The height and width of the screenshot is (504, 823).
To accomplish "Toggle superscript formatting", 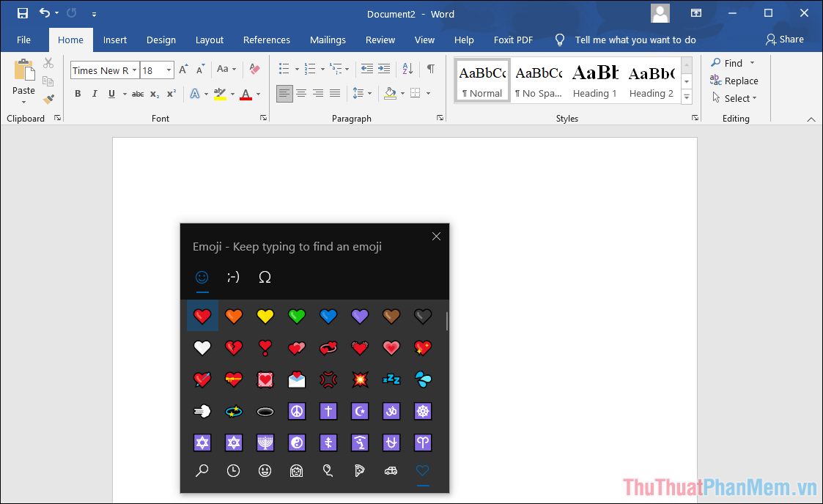I will 171,94.
